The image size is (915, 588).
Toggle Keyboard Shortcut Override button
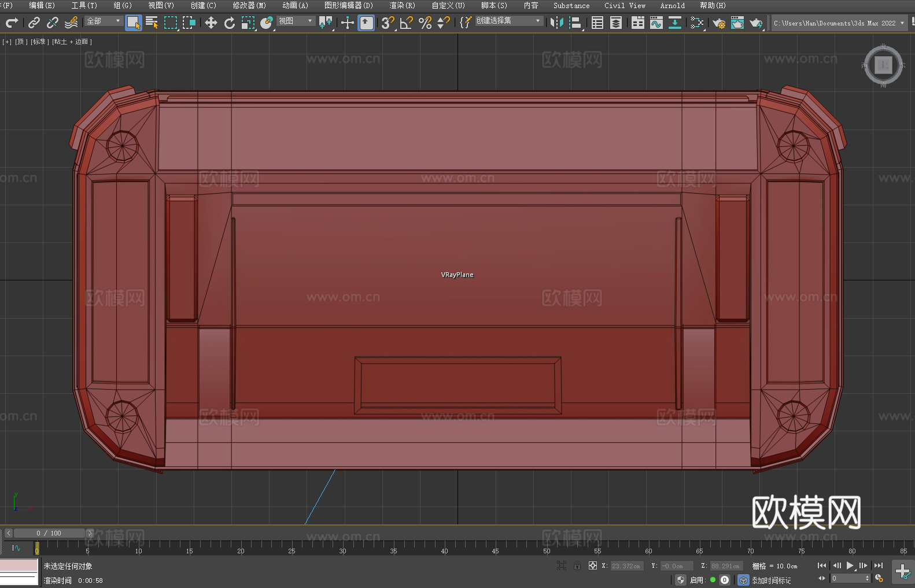click(x=366, y=23)
